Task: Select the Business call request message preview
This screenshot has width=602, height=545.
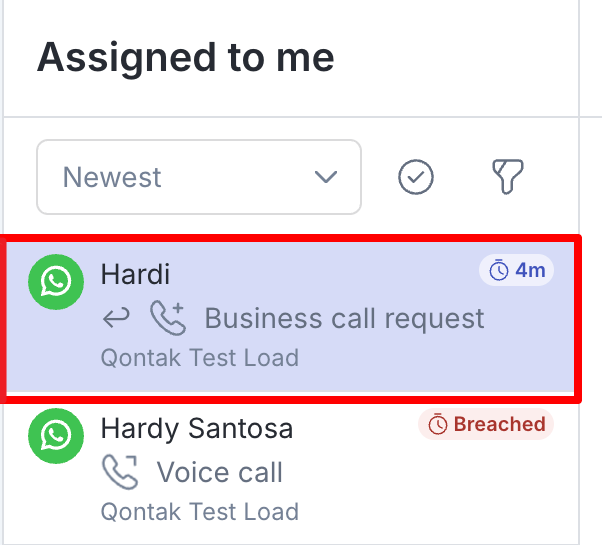Action: 344,319
